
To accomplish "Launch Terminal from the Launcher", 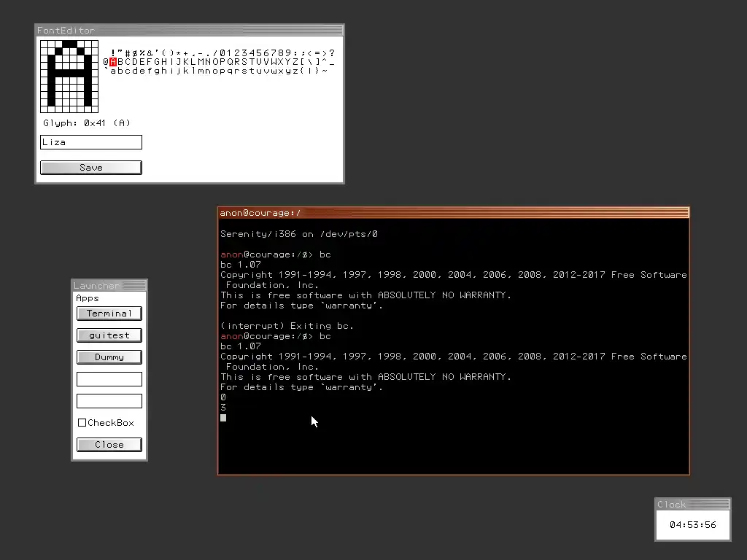I will point(109,314).
